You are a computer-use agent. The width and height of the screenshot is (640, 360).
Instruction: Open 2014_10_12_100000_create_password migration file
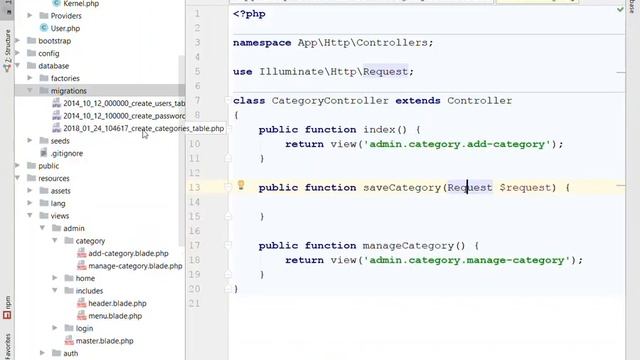124,116
